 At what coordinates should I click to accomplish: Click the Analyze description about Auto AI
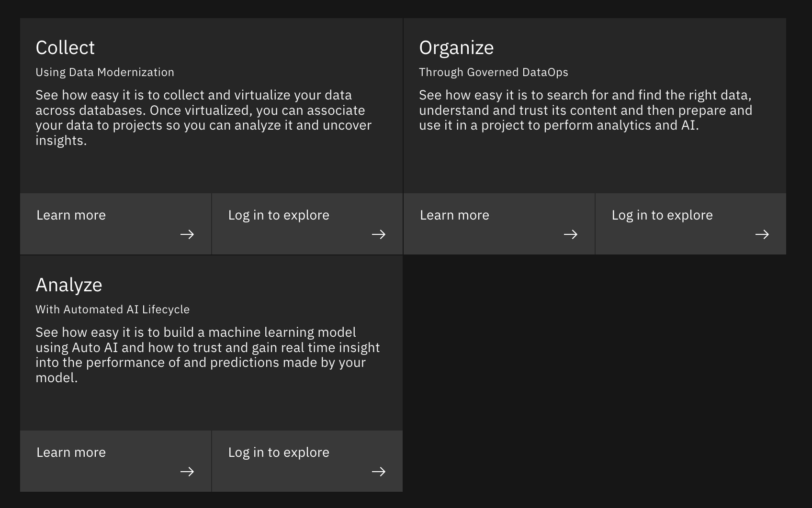(x=207, y=355)
